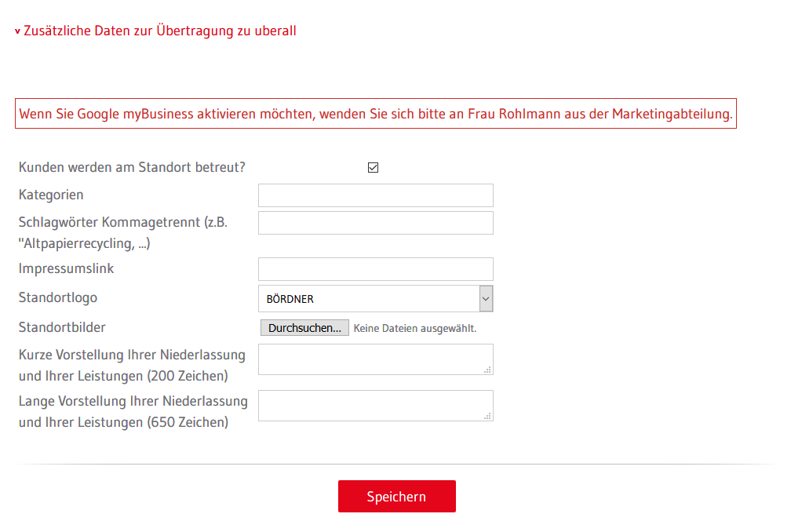Click into the Schlagwörter input box
Screen dimensions: 791x532
click(x=375, y=223)
